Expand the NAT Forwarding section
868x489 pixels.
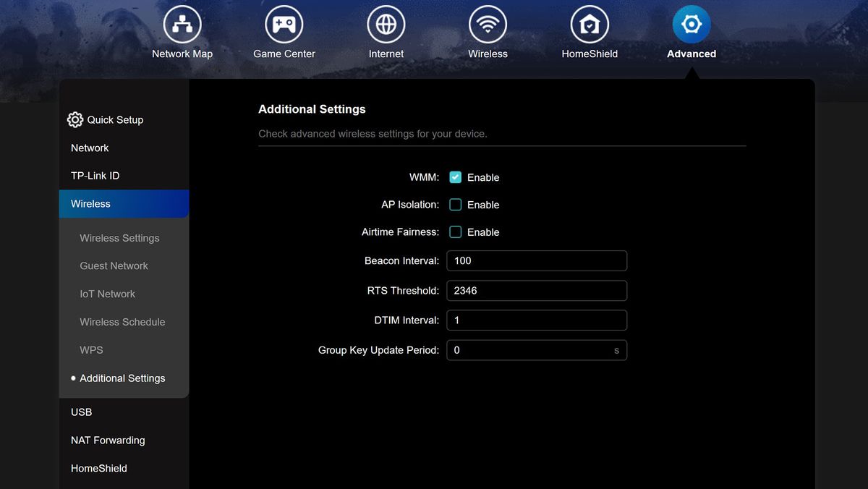pyautogui.click(x=108, y=440)
